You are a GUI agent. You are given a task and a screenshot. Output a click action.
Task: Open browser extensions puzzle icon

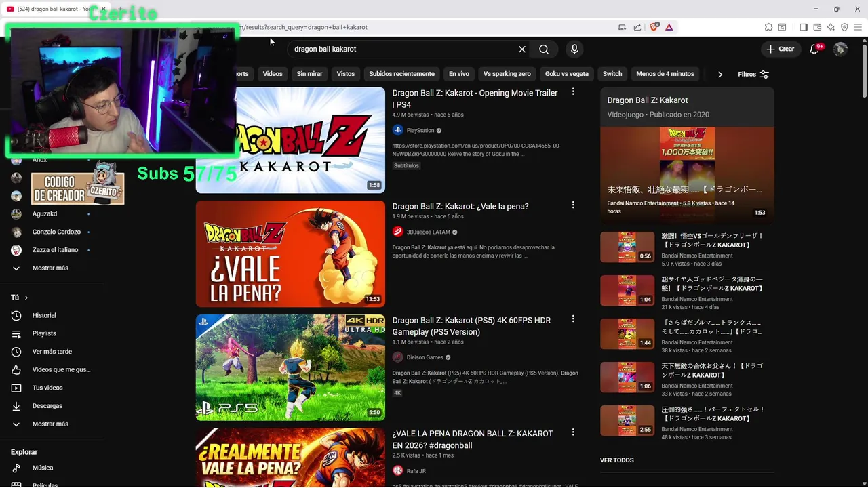[x=768, y=27]
